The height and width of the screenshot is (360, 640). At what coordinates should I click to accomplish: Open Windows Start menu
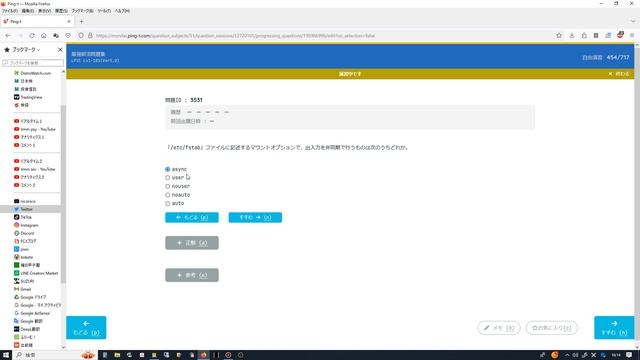[x=6, y=355]
